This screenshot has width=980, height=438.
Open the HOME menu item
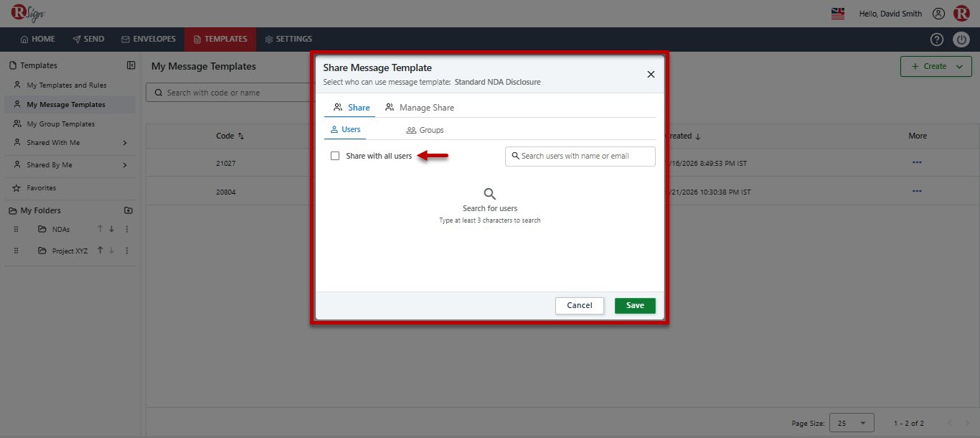point(38,39)
